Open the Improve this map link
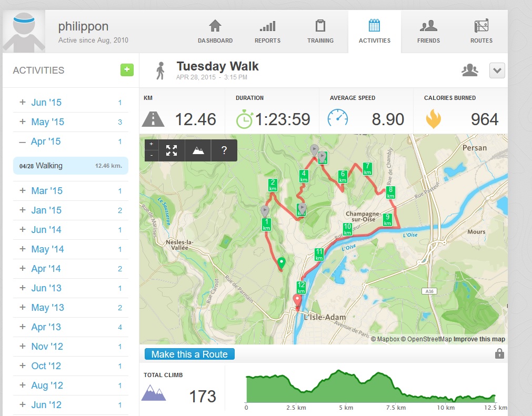 [x=479, y=339]
